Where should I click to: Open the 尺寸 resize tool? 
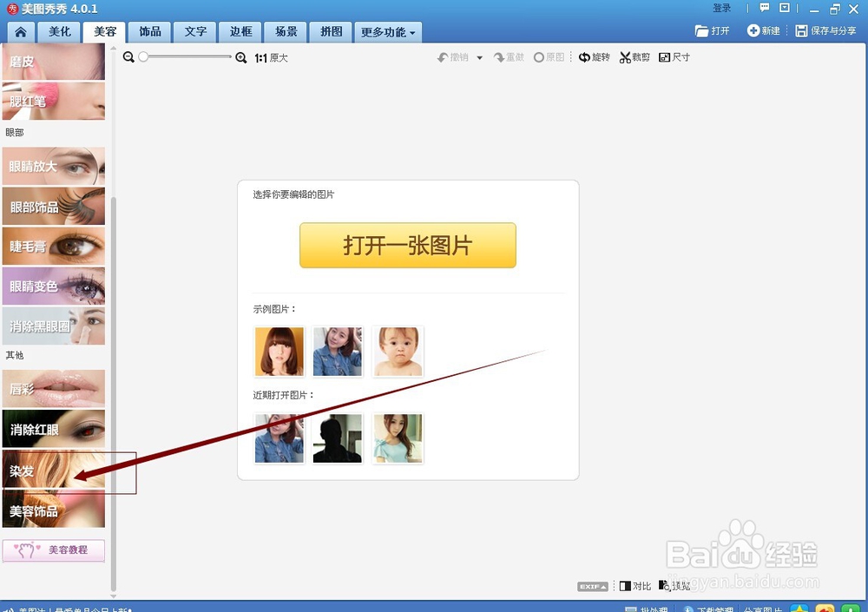click(x=674, y=56)
